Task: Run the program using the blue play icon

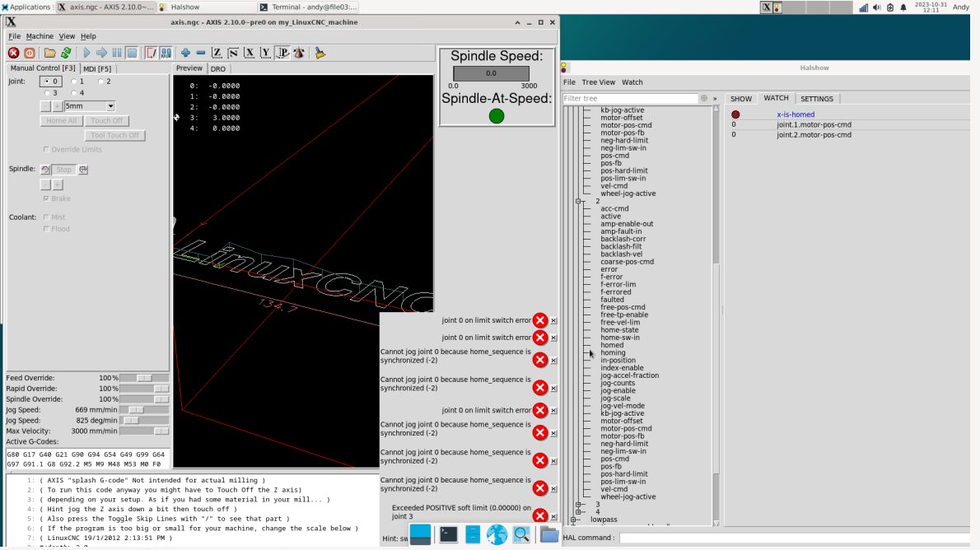Action: (86, 54)
